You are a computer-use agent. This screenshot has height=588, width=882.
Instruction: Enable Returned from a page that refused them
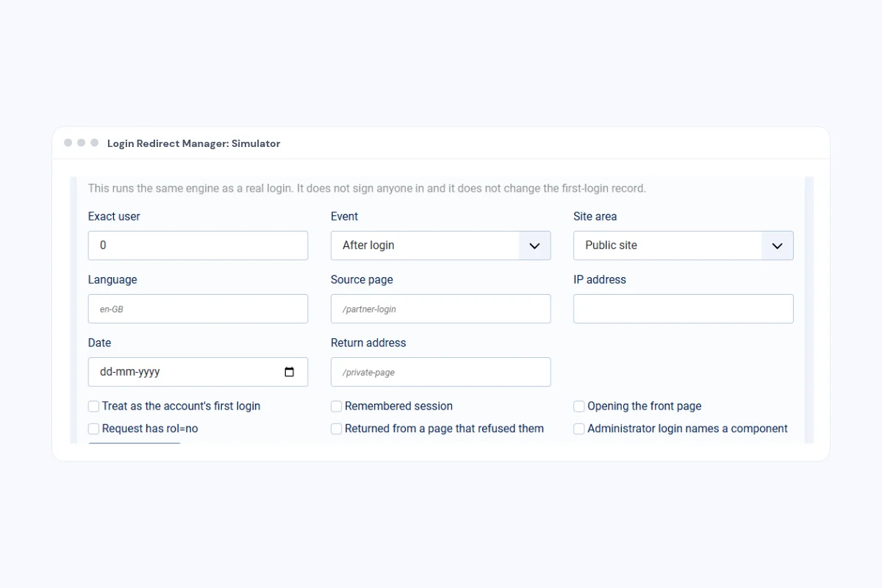[x=336, y=429]
